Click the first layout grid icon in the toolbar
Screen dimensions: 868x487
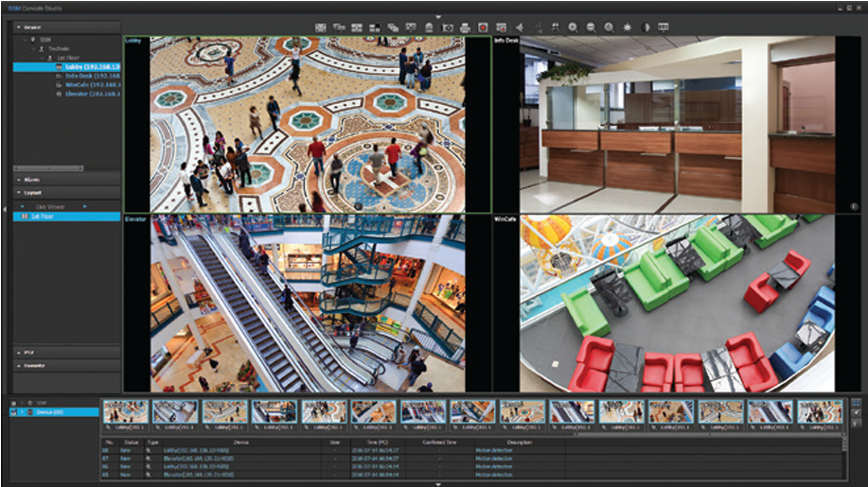click(321, 27)
